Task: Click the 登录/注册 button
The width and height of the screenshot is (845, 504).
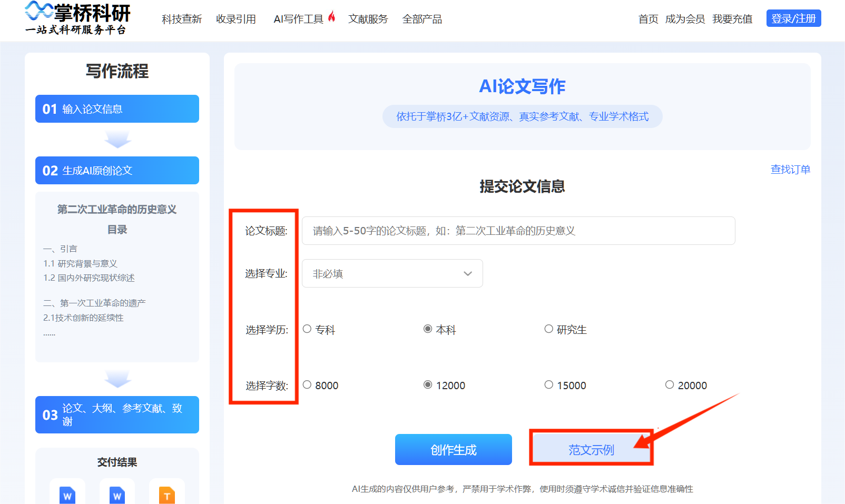Action: 793,18
